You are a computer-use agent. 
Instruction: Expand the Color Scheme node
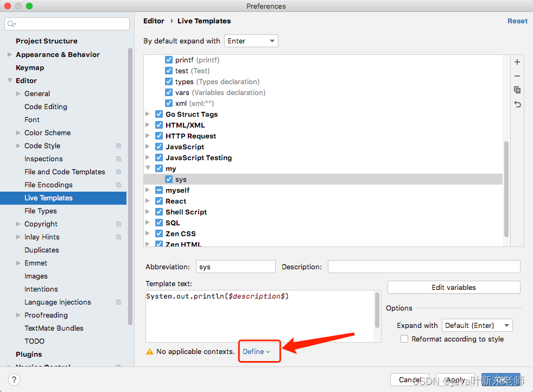(18, 132)
